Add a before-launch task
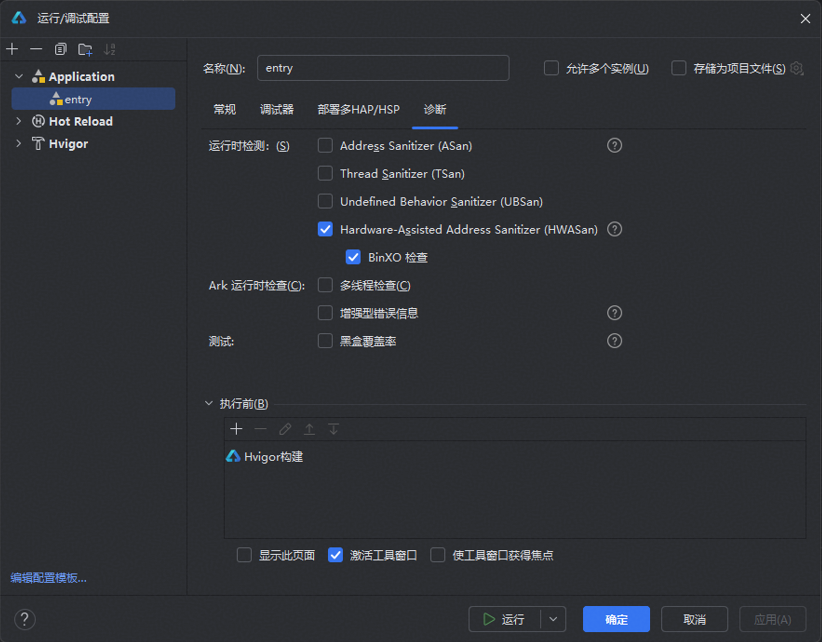This screenshot has height=642, width=822. pyautogui.click(x=236, y=429)
